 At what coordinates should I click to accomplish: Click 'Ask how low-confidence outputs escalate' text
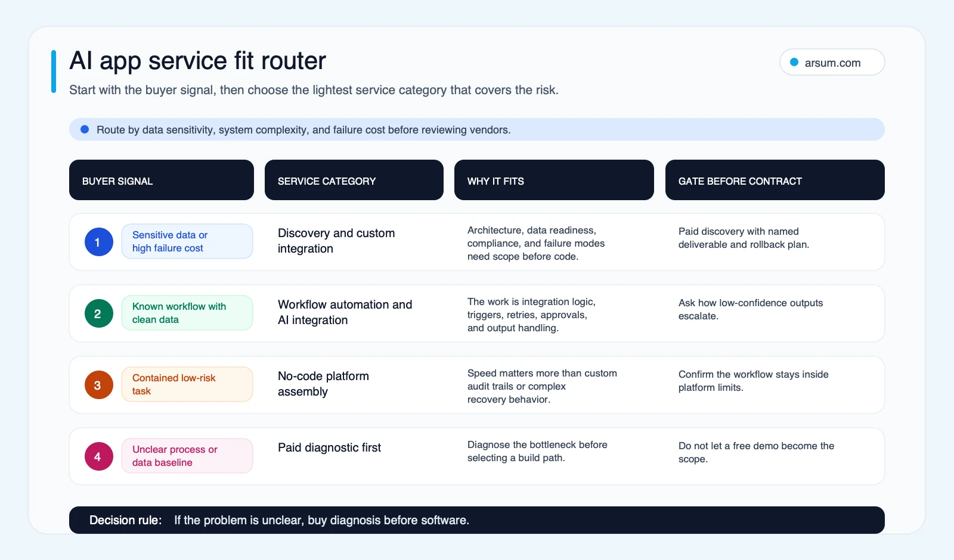click(751, 309)
